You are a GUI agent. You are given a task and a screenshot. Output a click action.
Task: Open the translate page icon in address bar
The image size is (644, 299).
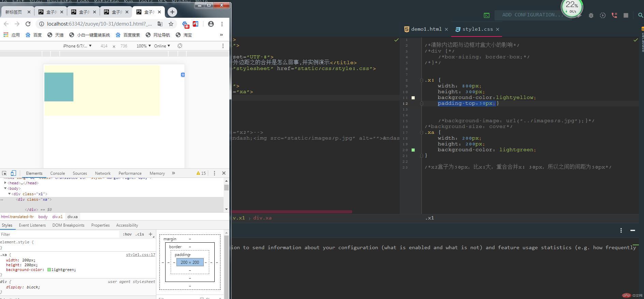coord(160,24)
